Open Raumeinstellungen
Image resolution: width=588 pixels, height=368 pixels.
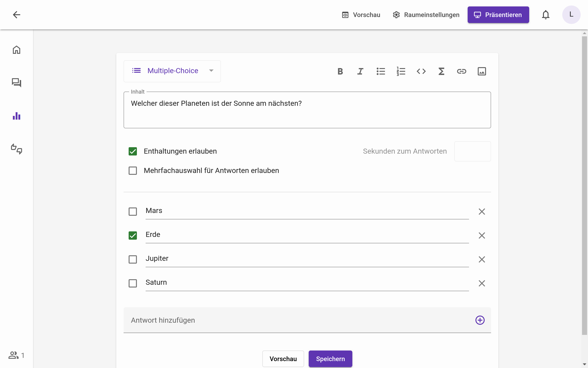point(426,15)
